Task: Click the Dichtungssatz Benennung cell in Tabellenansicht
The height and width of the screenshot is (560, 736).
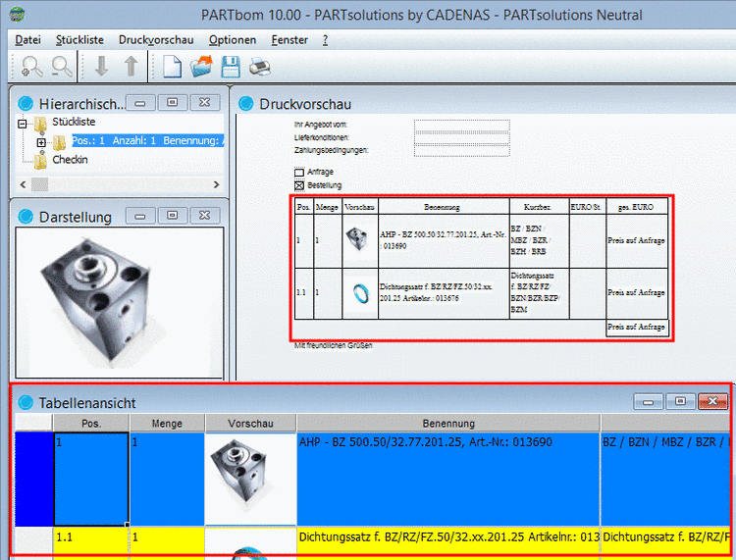Action: click(x=448, y=543)
